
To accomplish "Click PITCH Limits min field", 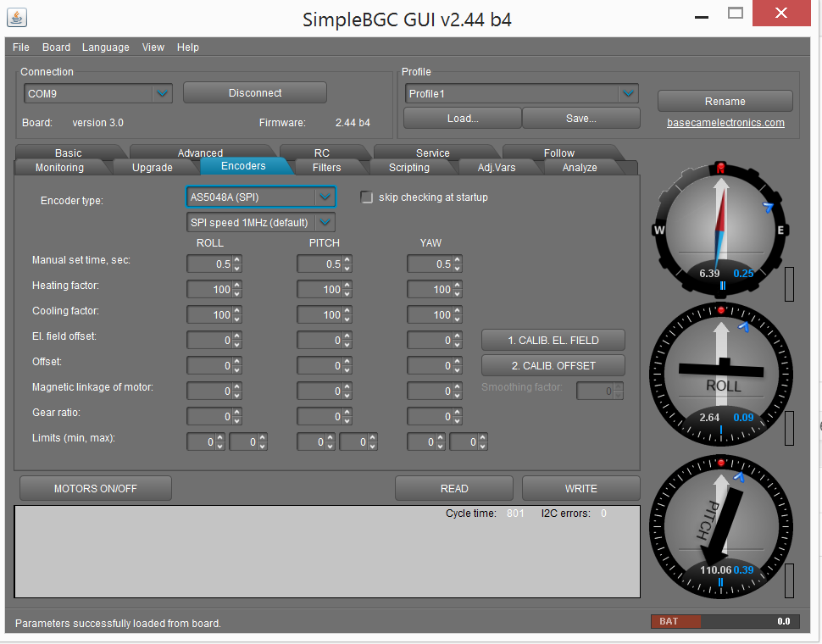I will tap(311, 441).
